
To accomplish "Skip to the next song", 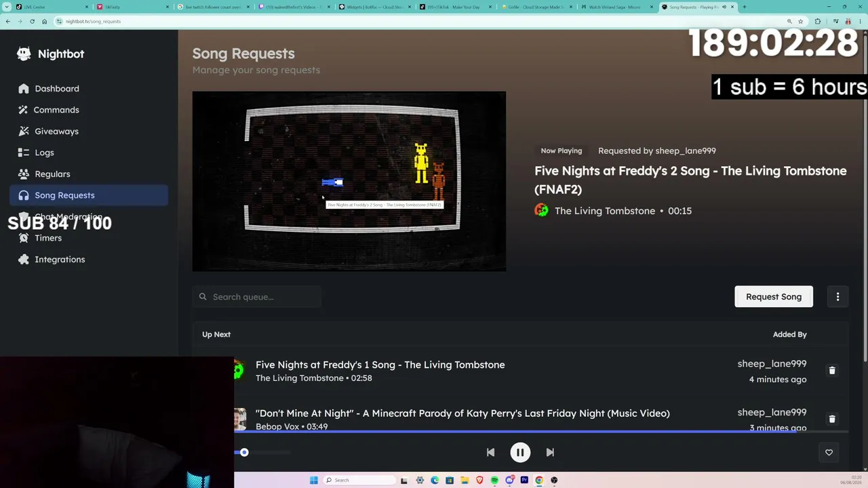I will coord(550,452).
